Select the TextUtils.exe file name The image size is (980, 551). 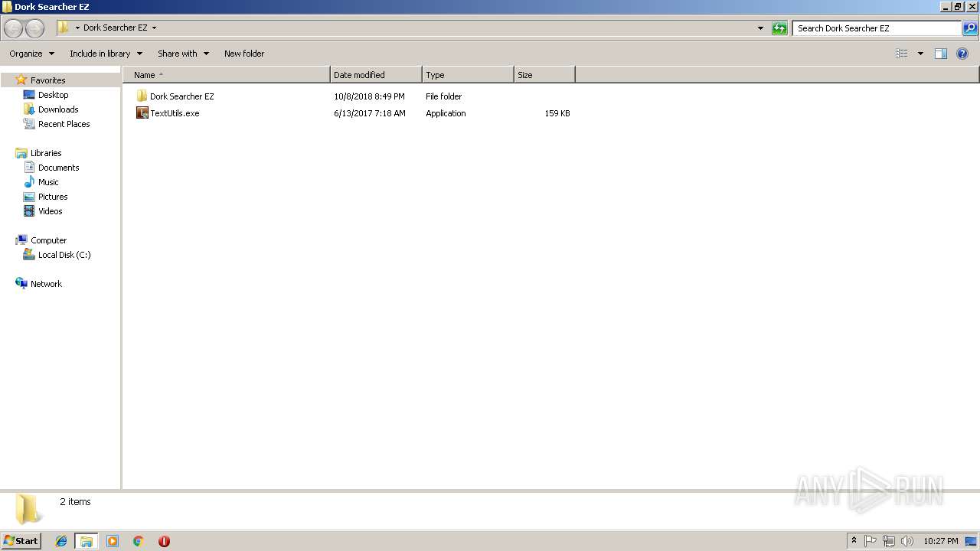pyautogui.click(x=175, y=113)
